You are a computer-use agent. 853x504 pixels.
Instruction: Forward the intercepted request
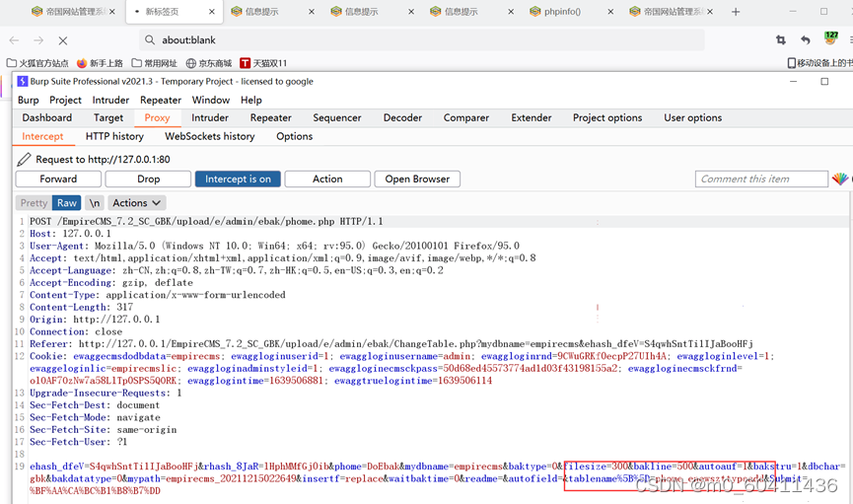pyautogui.click(x=58, y=180)
